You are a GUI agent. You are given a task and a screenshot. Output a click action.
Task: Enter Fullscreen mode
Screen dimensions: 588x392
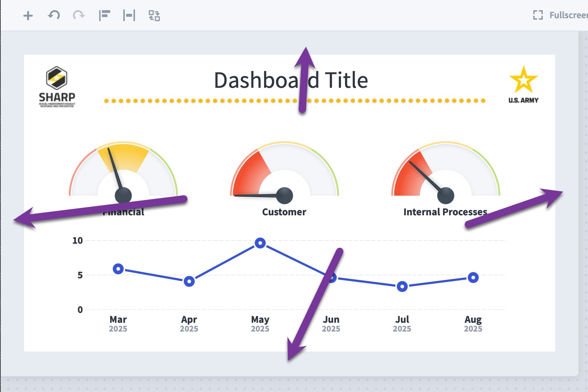pyautogui.click(x=560, y=15)
